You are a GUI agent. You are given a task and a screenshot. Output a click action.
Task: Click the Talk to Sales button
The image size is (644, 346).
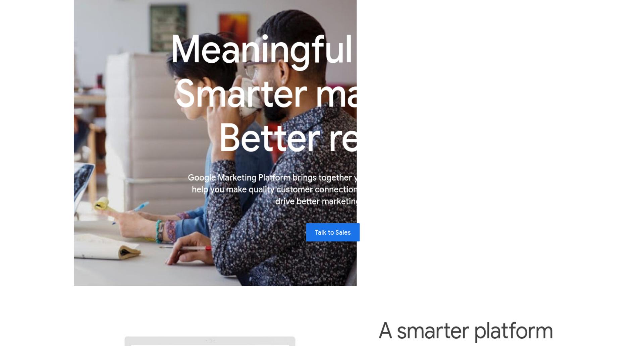point(333,232)
